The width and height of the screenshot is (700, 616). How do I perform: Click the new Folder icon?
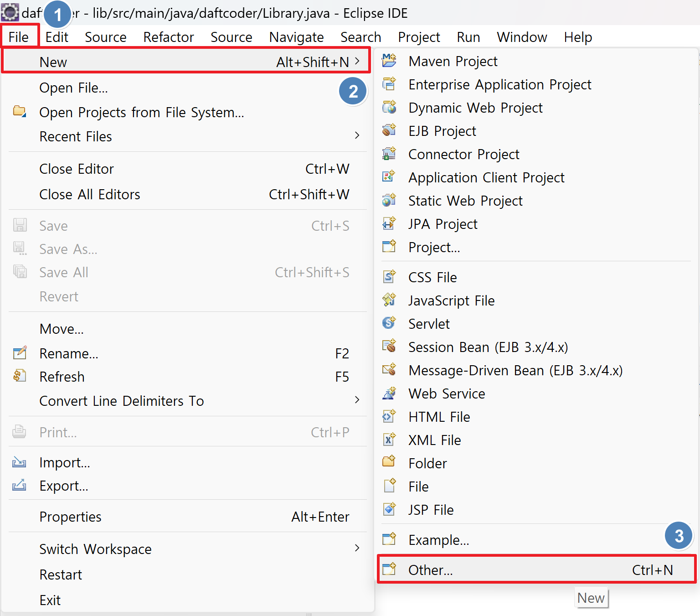pos(389,462)
